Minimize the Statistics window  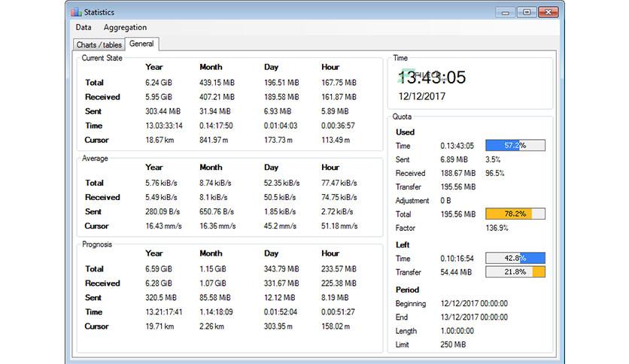(506, 13)
